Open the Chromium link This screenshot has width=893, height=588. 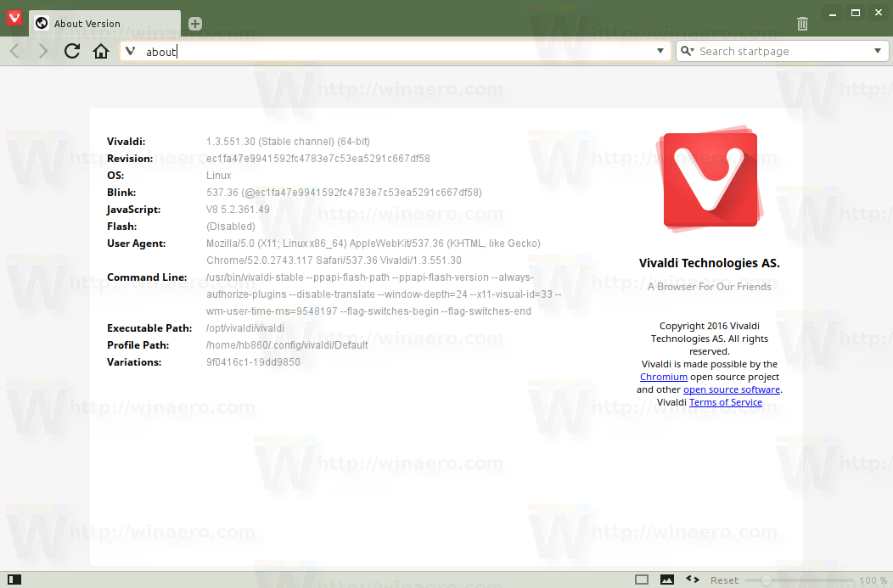664,377
